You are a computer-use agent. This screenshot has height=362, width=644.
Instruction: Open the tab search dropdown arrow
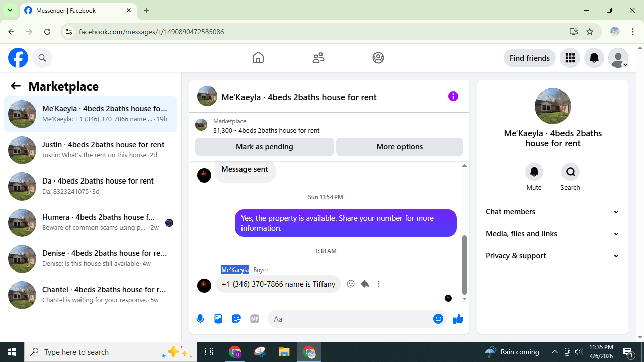click(10, 10)
